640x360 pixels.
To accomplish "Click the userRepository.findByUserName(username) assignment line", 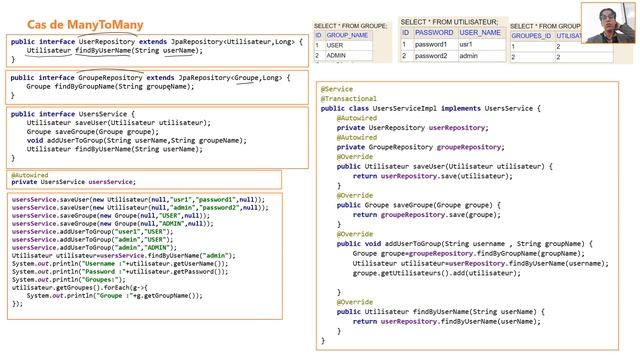I will (480, 263).
